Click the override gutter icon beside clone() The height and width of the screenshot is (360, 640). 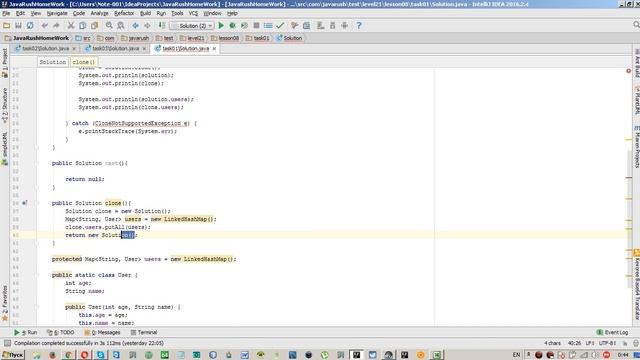tap(24, 203)
